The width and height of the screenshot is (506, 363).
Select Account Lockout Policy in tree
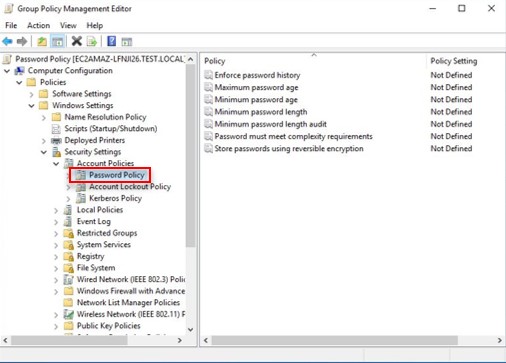[x=130, y=187]
